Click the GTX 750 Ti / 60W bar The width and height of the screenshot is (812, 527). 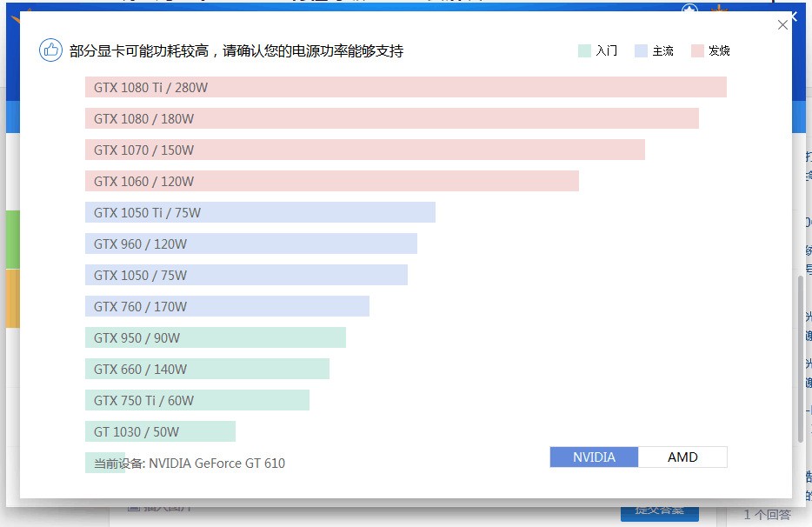(x=197, y=400)
